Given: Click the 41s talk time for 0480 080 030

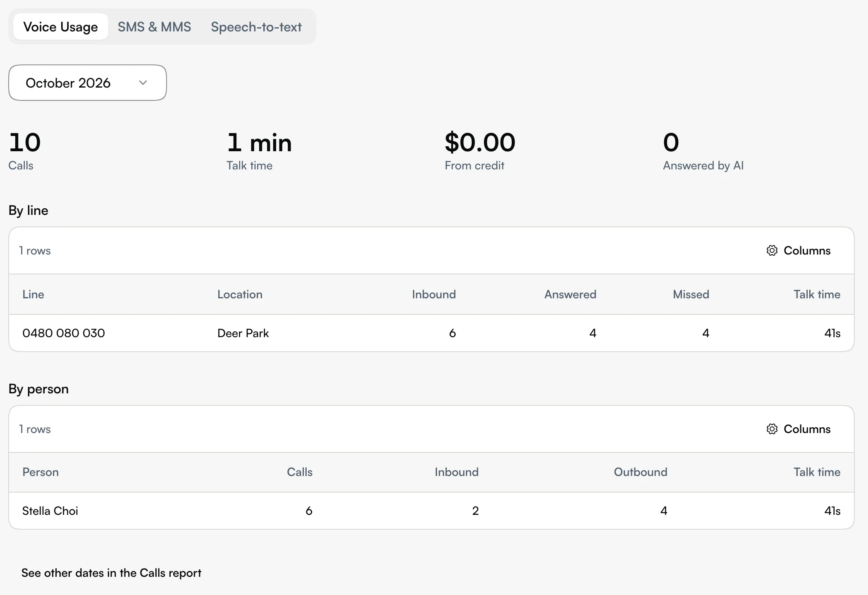Looking at the screenshot, I should pos(832,333).
